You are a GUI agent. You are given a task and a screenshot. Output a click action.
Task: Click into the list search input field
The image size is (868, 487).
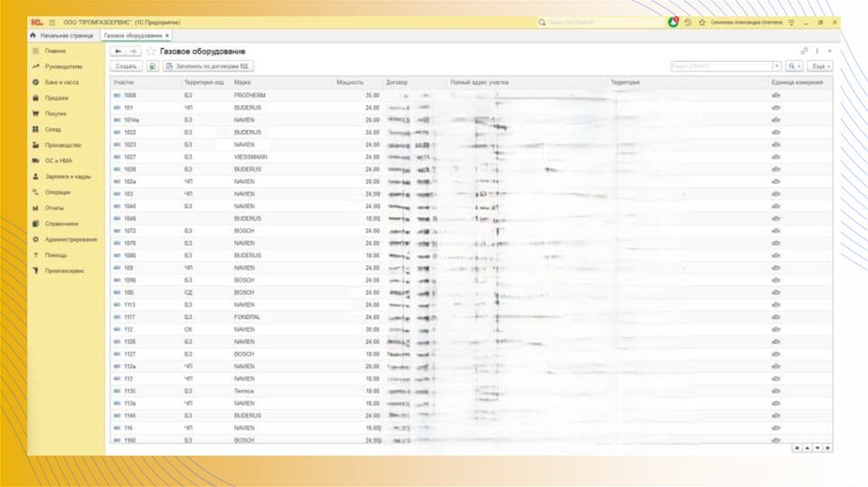[x=721, y=66]
